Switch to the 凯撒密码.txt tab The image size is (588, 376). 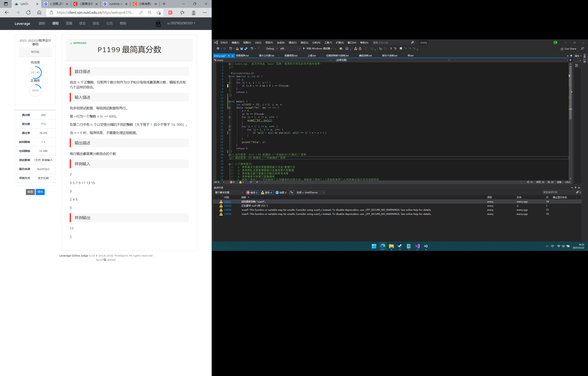pyautogui.click(x=291, y=56)
